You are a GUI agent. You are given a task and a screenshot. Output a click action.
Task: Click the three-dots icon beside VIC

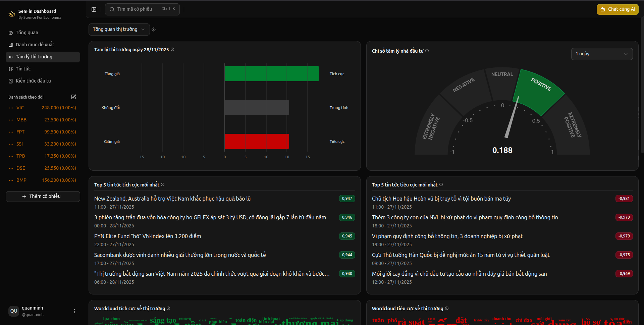[11, 108]
